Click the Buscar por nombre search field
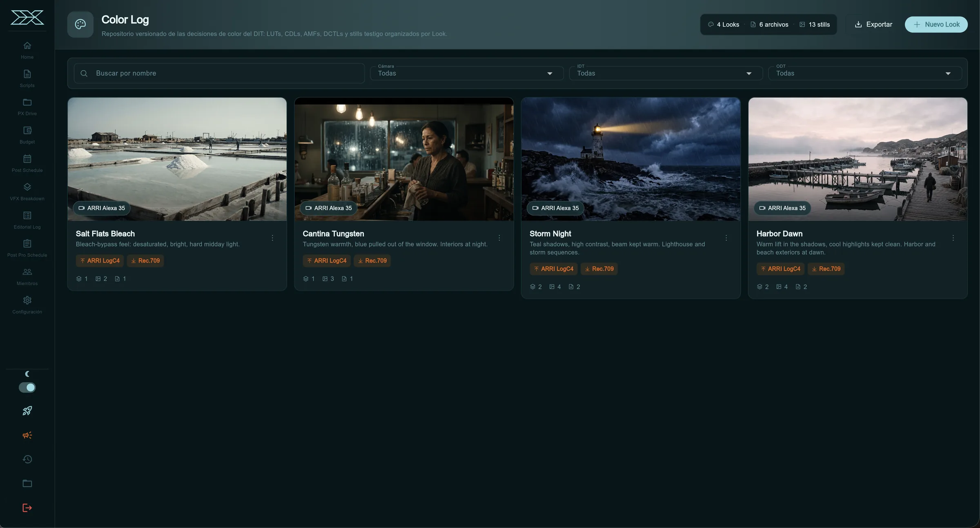 click(219, 73)
